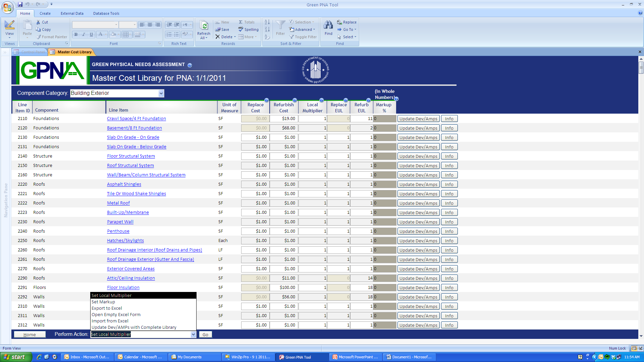Switch to the External Data tab
Viewport: 644px width, 362px height.
pos(72,13)
